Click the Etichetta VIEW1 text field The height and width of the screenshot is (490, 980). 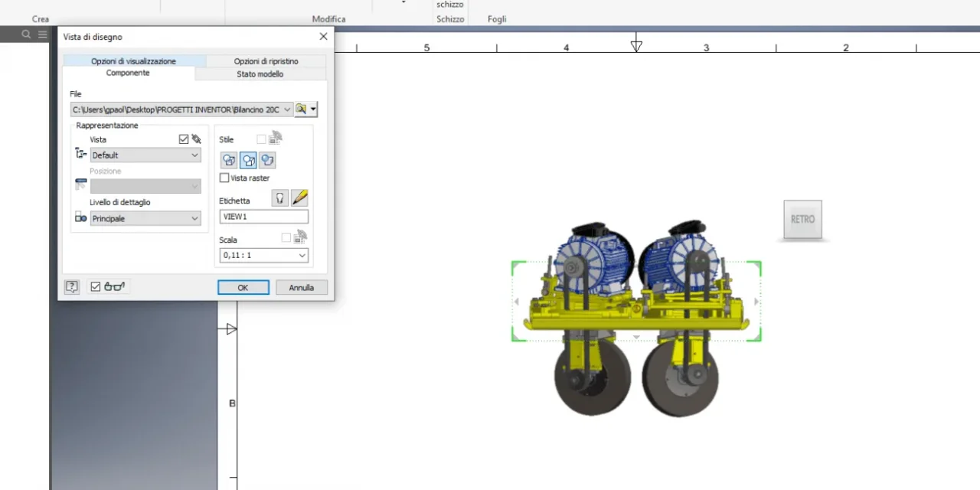[263, 217]
